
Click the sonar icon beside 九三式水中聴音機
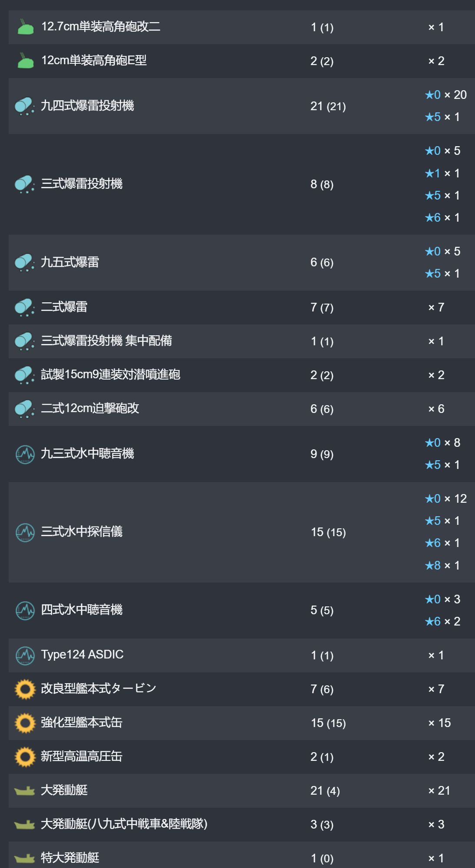click(x=25, y=454)
